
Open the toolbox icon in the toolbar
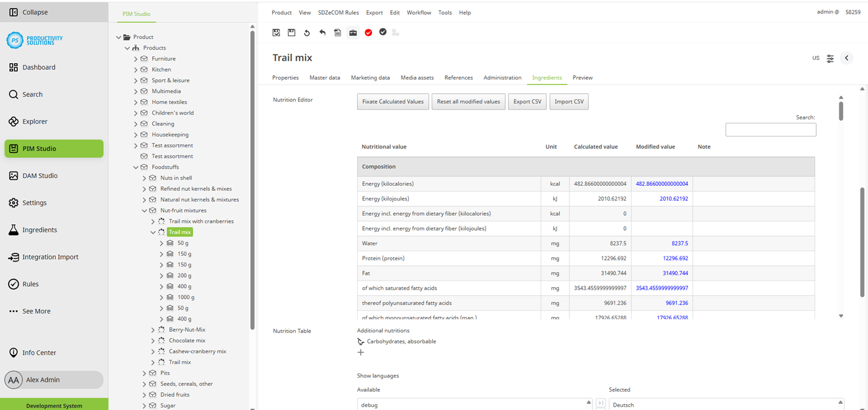[352, 33]
